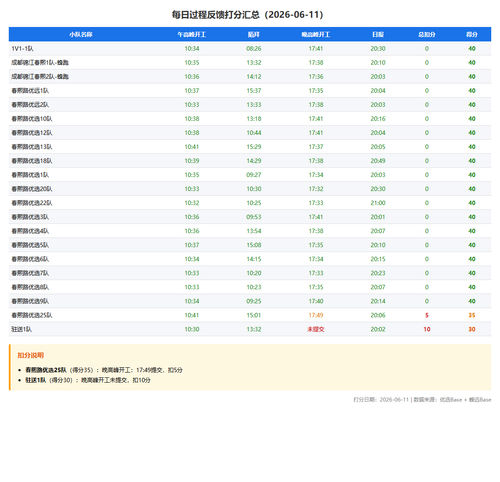Click the 20:16 日报 time
The width and height of the screenshot is (500, 482).
[x=378, y=119]
